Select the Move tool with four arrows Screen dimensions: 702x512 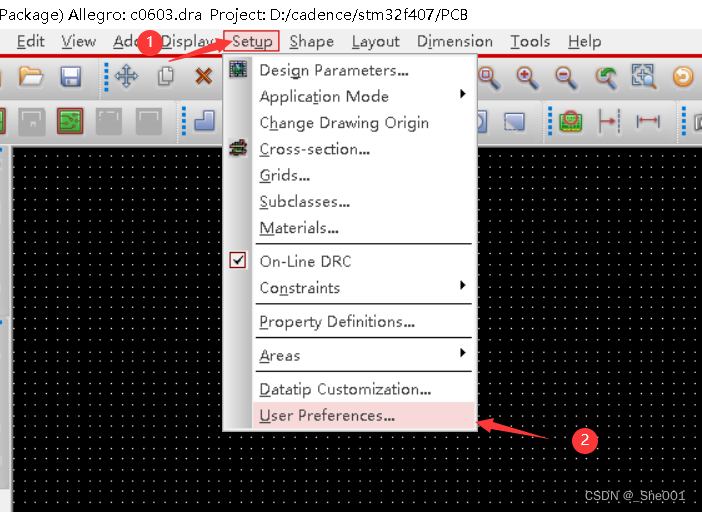[127, 77]
